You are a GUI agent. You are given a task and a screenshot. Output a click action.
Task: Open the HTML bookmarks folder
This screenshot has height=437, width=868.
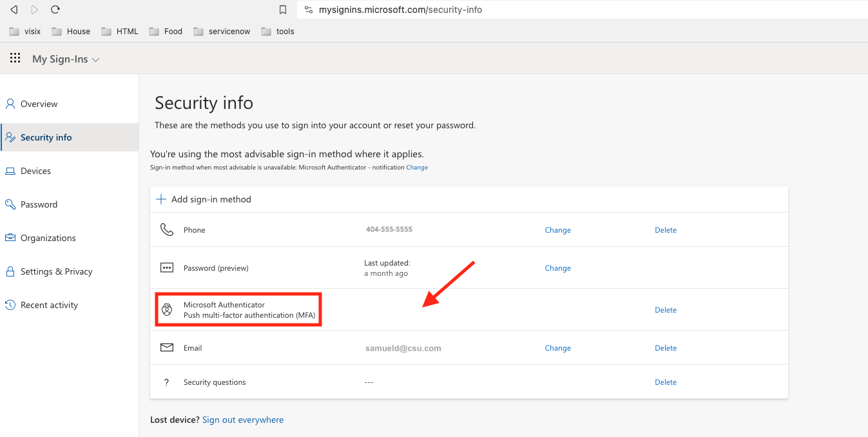tap(120, 31)
